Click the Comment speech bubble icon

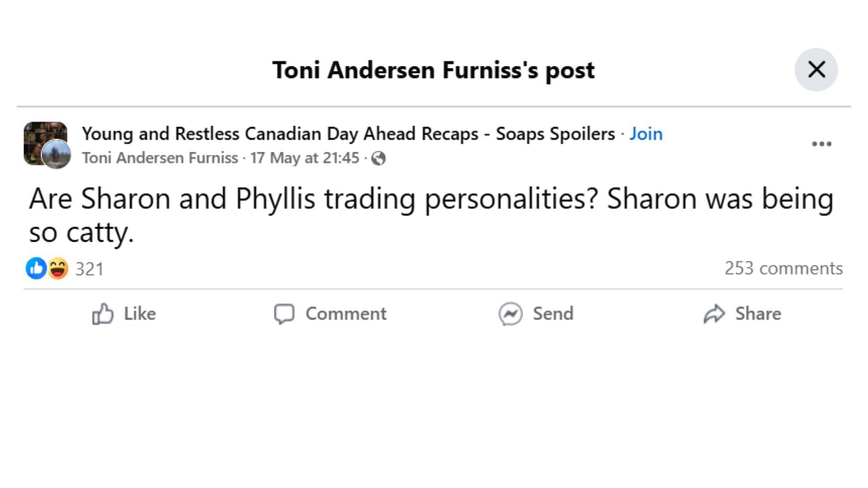pos(284,314)
